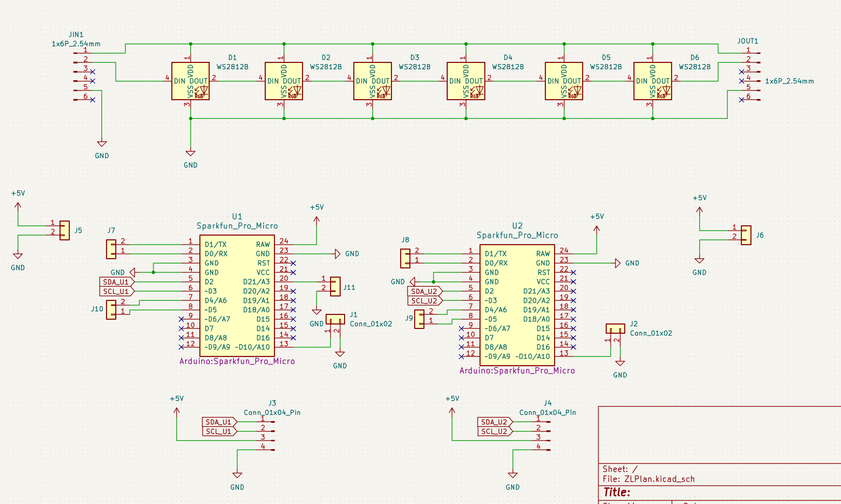The height and width of the screenshot is (504, 841).
Task: Click the J11 connector symbol
Action: click(335, 286)
